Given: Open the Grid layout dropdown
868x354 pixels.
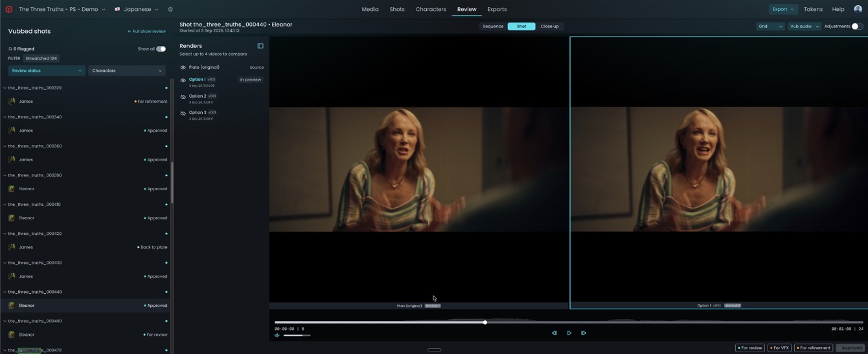Looking at the screenshot, I should click(770, 27).
